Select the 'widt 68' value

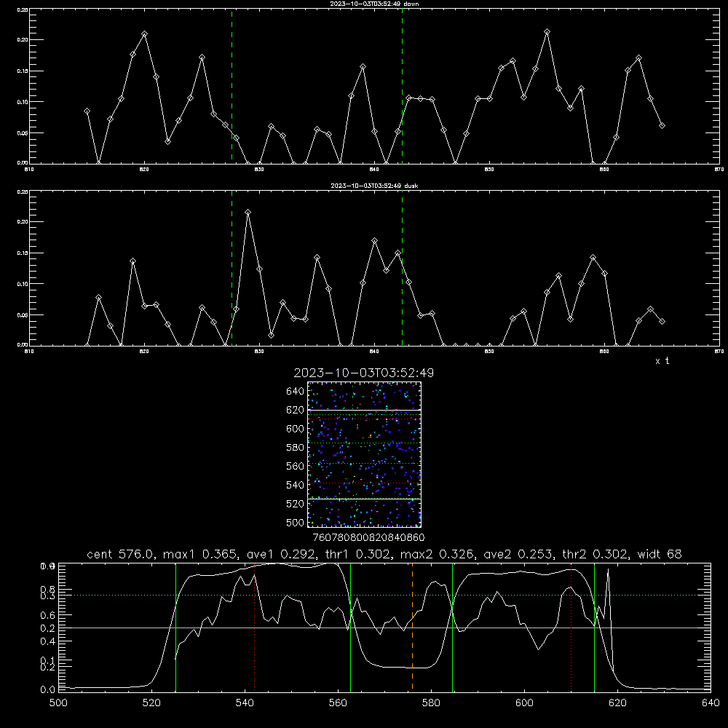(x=660, y=554)
